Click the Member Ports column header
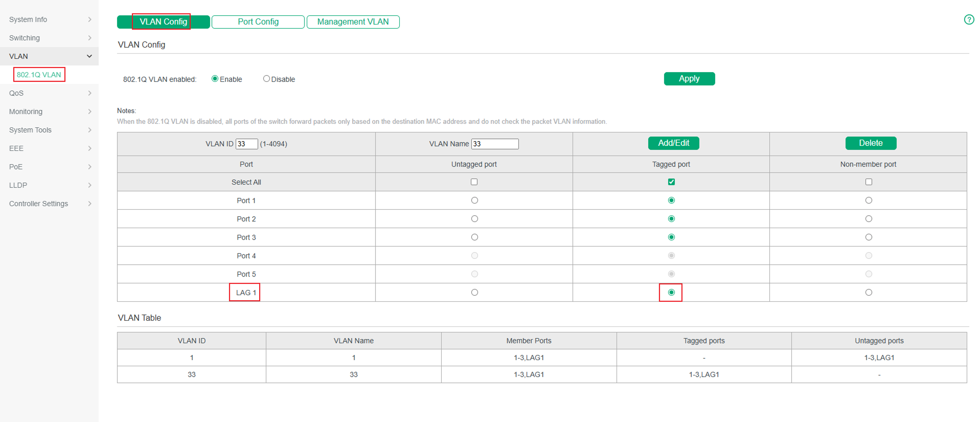Viewport: 980px width, 422px height. 528,341
